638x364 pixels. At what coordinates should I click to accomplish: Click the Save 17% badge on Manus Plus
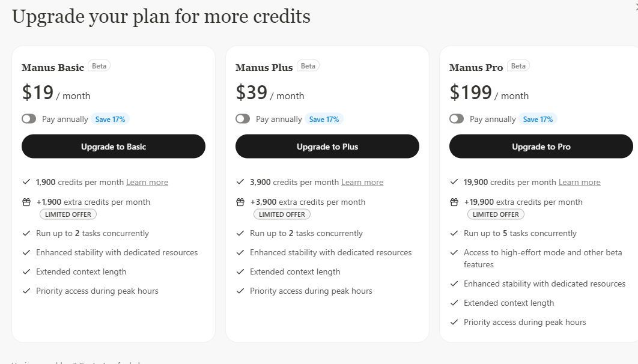(324, 119)
